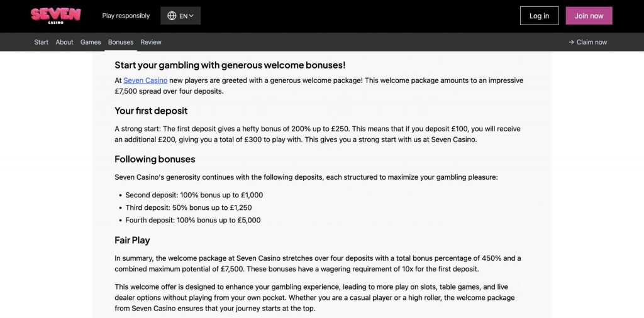
Task: Click the arrow icon beside Claim now
Action: [571, 42]
